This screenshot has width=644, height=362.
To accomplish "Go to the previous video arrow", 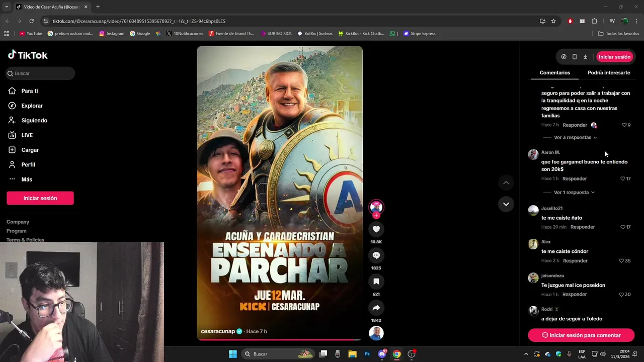I will pos(506,183).
